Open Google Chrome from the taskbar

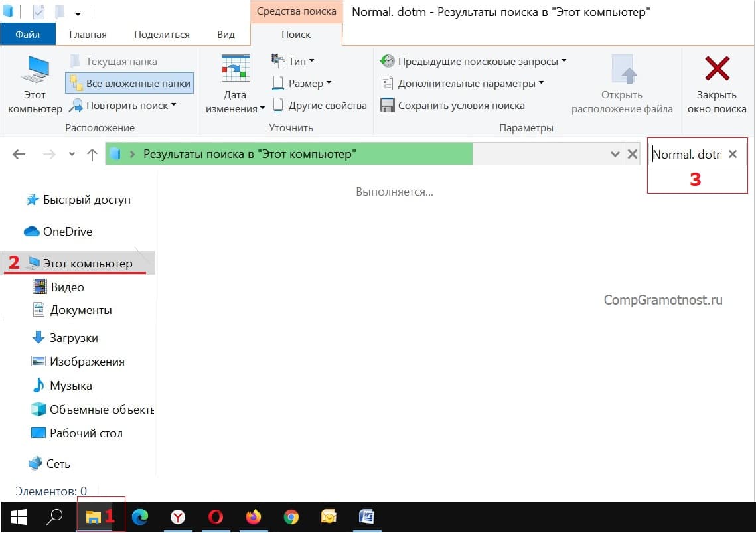click(x=291, y=517)
